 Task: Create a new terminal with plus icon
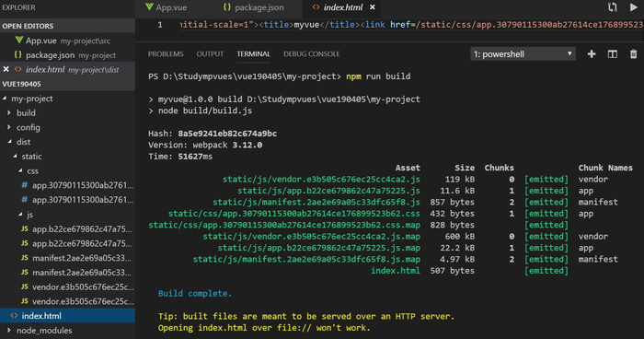point(592,54)
